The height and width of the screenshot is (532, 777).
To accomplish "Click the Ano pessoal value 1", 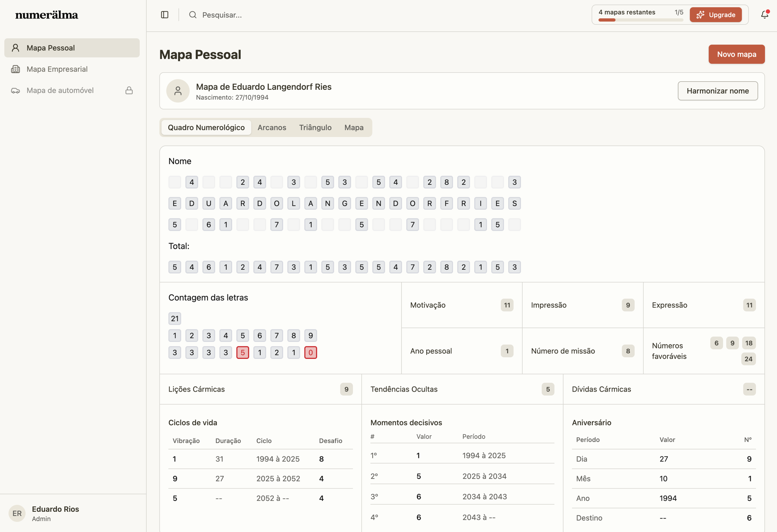I will pos(507,351).
